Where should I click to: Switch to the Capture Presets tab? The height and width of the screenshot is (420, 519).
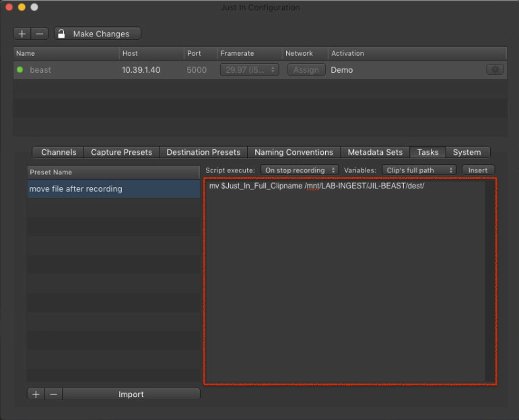click(x=121, y=152)
